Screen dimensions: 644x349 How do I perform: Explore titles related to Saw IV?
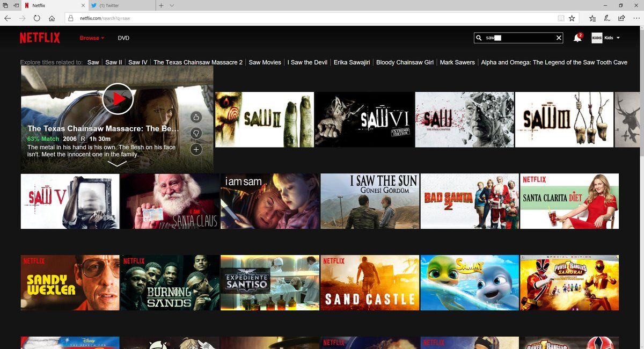pos(138,62)
